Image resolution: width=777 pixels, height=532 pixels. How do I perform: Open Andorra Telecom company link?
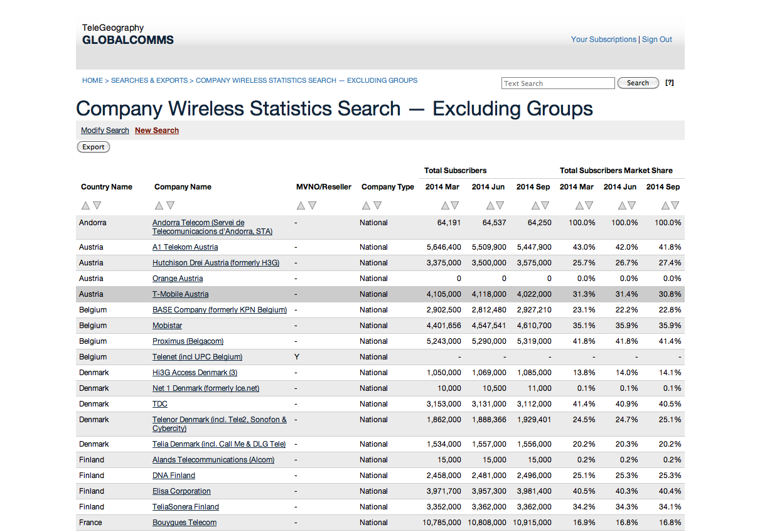pos(213,227)
